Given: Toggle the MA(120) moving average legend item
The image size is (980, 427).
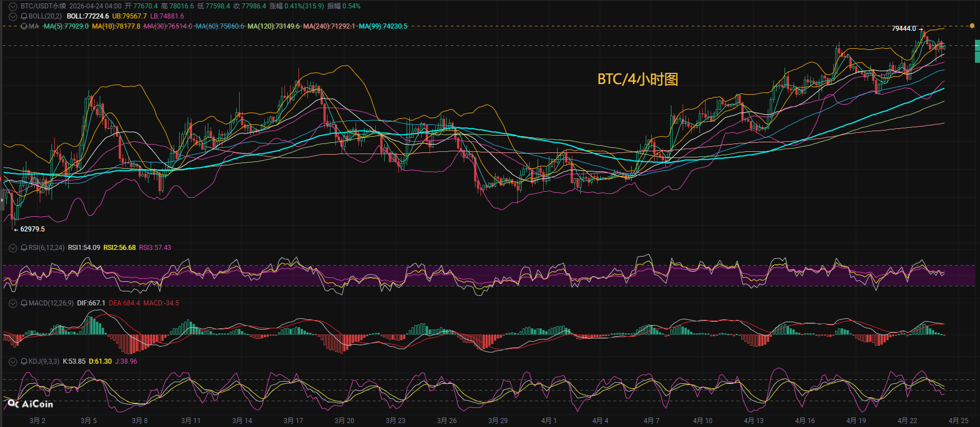Looking at the screenshot, I should 273,26.
